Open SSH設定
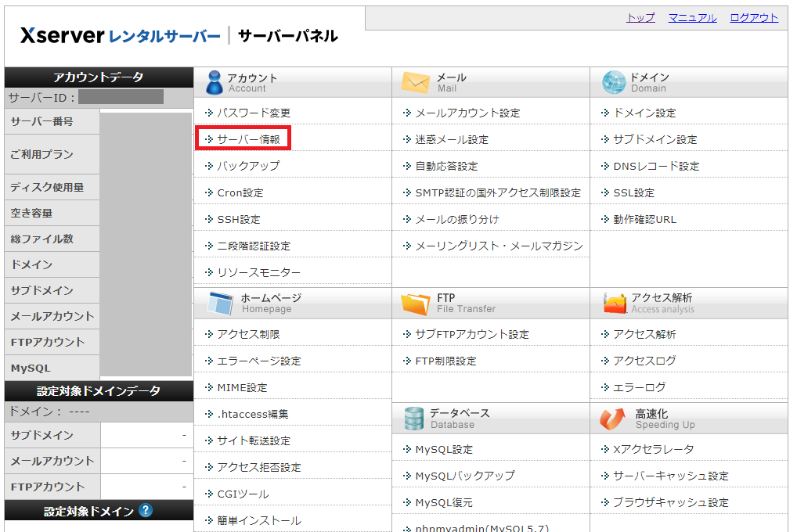Viewport: 797px width, 532px height. pos(239,220)
